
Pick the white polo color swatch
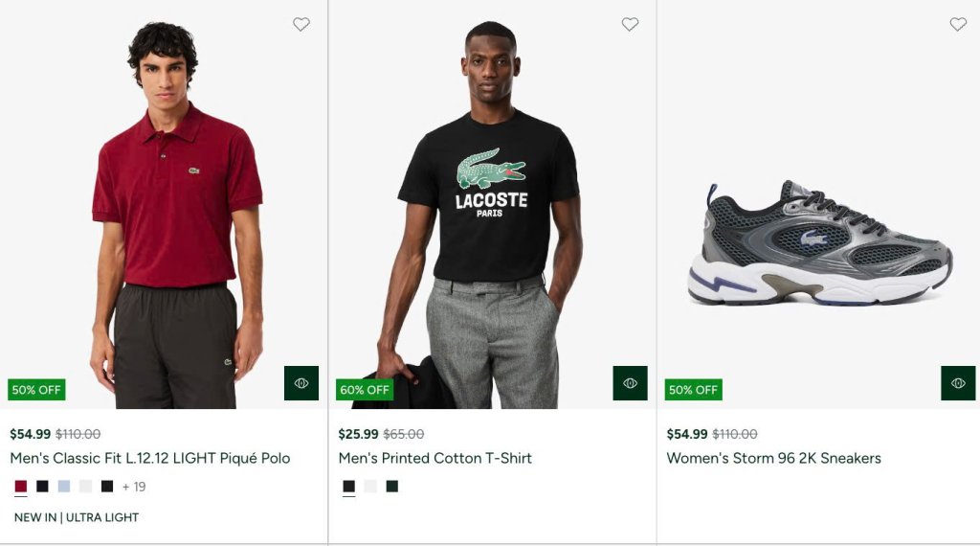[85, 486]
